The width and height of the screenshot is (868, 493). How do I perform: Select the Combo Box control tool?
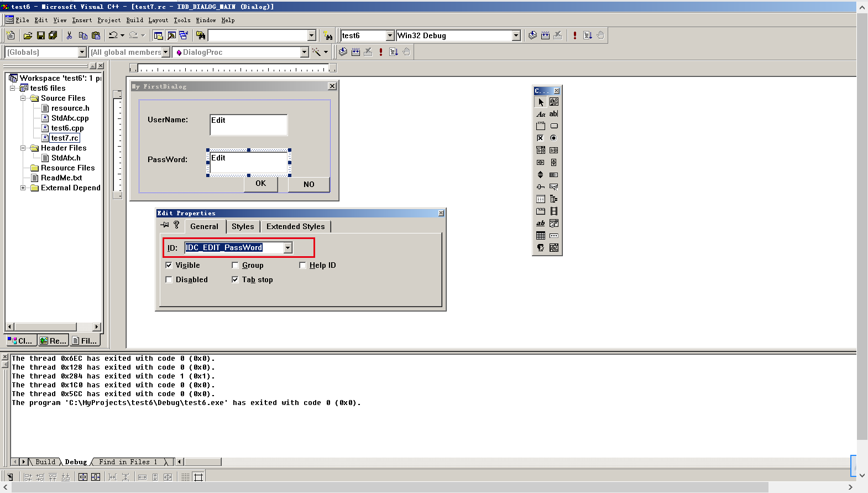[541, 151]
